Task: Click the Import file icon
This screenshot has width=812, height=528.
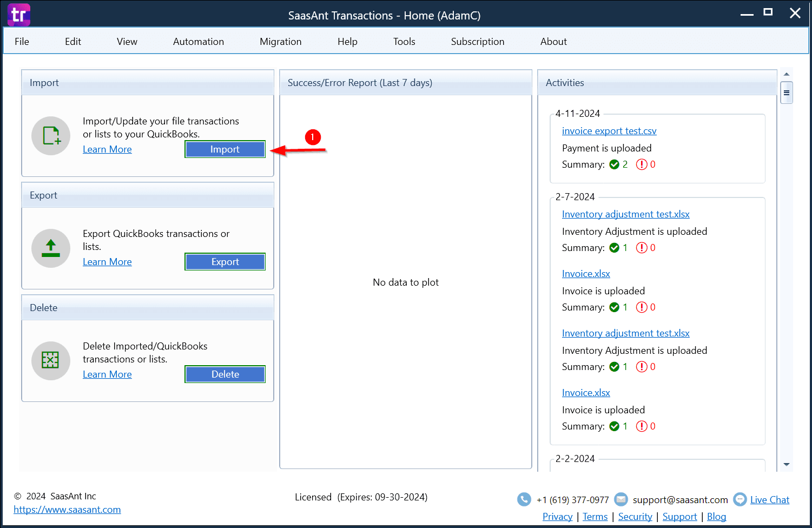Action: click(x=51, y=136)
